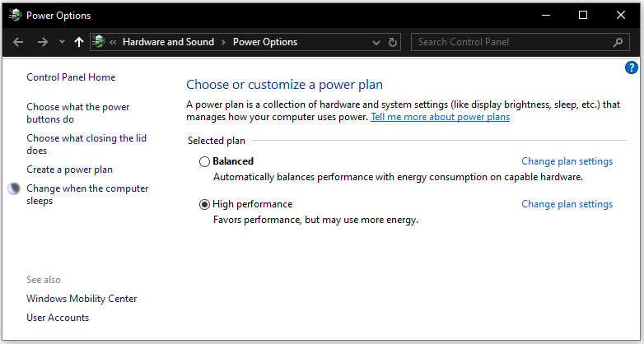Select the High performance power plan
This screenshot has width=644, height=344.
[204, 204]
